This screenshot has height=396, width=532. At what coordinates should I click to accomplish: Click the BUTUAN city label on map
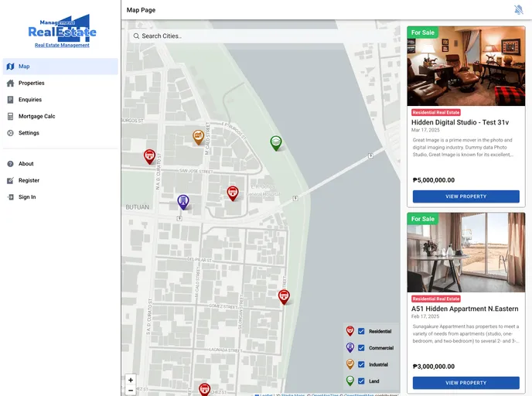click(x=138, y=207)
